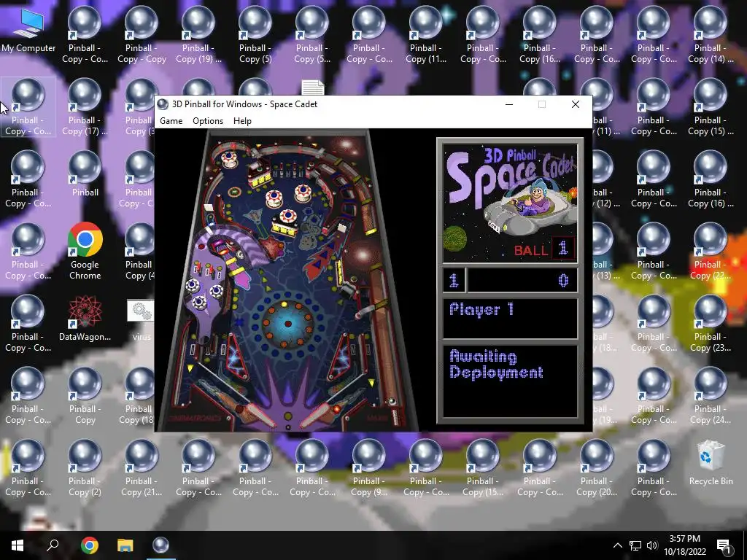Click the BALL 1 counter display

click(x=543, y=249)
